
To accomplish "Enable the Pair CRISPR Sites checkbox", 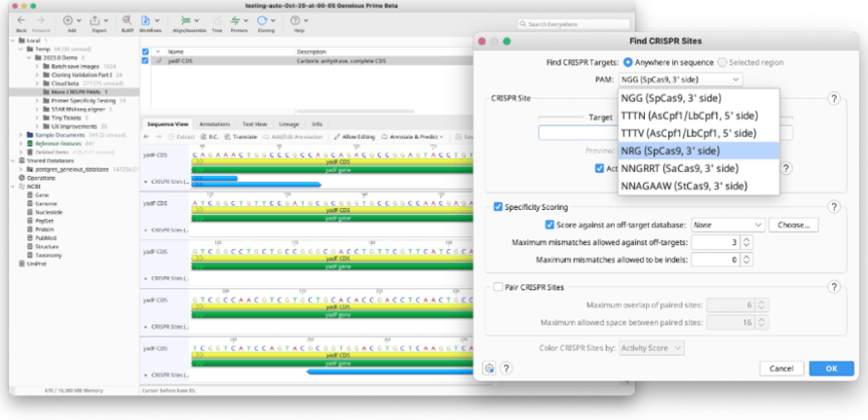I will point(497,287).
